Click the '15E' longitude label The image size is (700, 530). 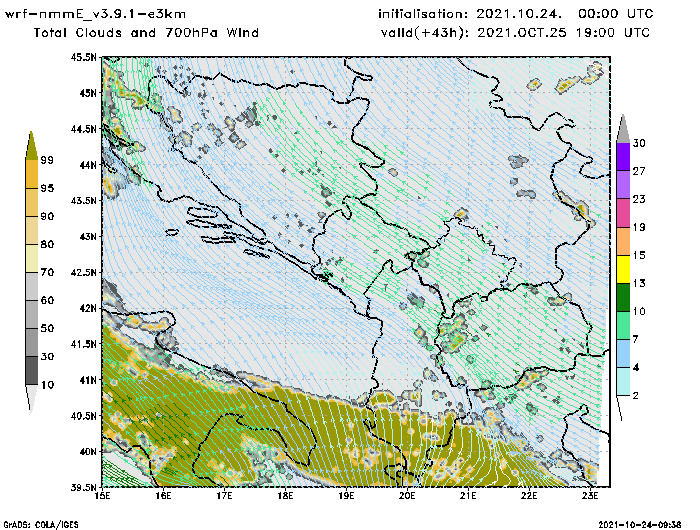pyautogui.click(x=103, y=496)
